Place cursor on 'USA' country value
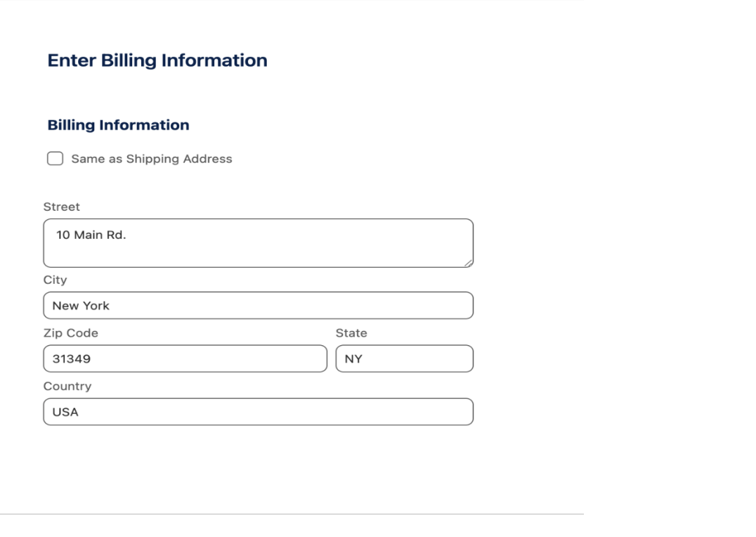 tap(65, 412)
